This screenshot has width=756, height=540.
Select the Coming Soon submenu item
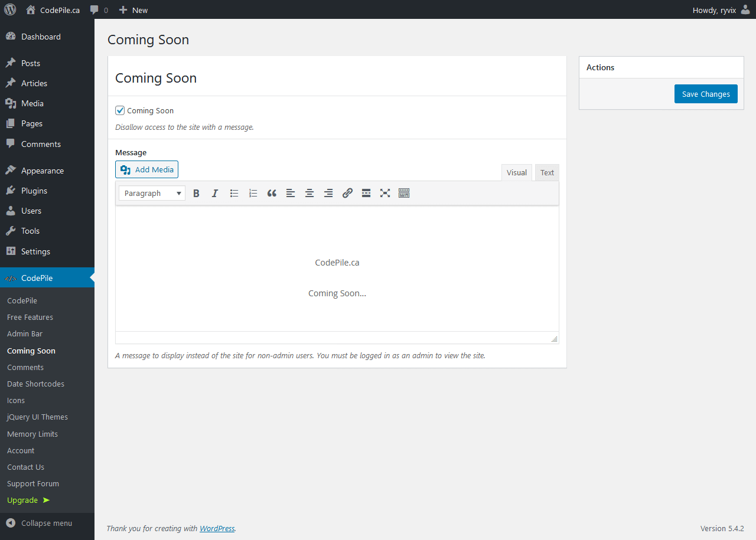pos(31,351)
